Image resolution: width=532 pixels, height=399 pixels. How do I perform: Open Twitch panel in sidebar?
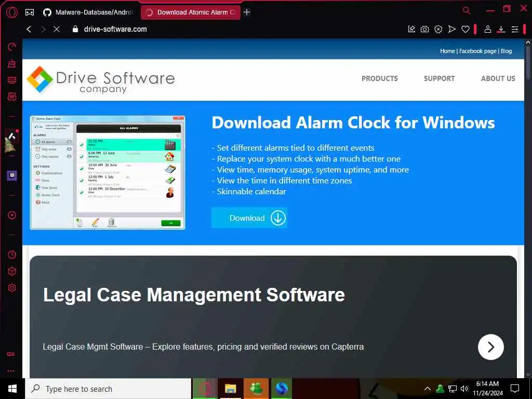[12, 176]
